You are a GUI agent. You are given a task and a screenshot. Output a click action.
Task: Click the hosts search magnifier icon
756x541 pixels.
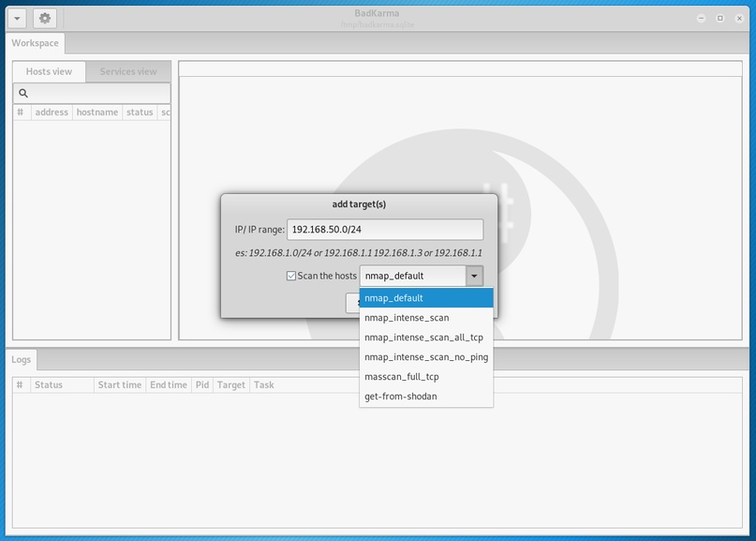23,94
